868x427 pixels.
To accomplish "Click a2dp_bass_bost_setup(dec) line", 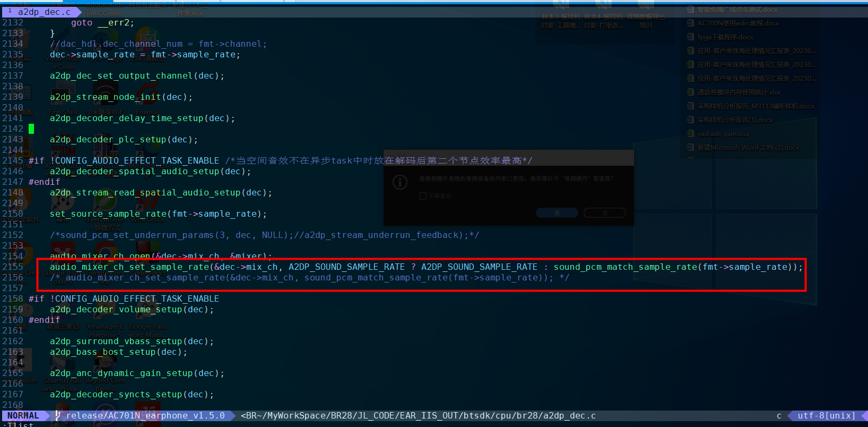I will point(118,352).
